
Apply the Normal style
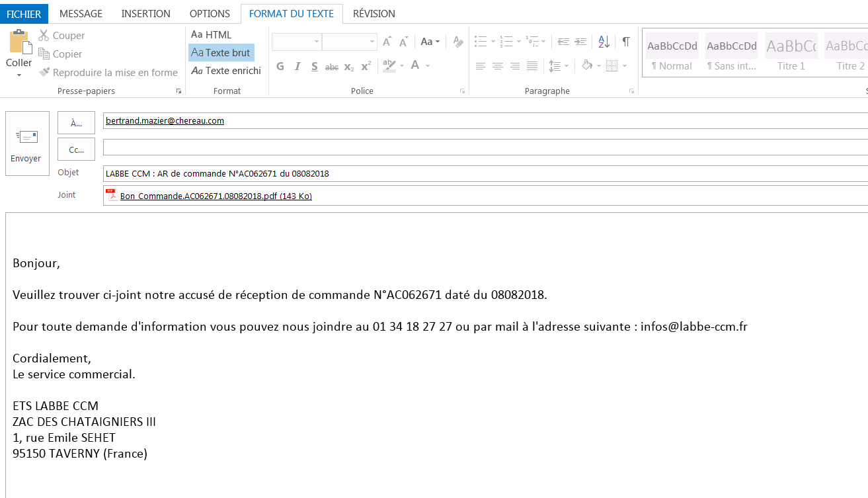pyautogui.click(x=672, y=53)
